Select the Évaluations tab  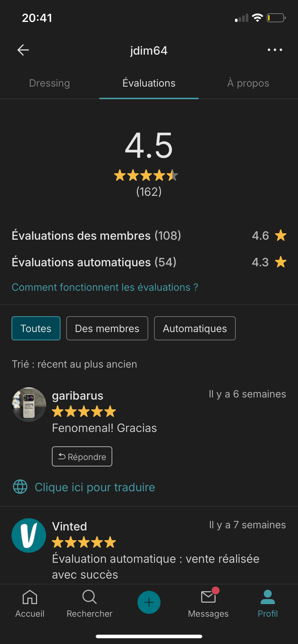tap(149, 83)
